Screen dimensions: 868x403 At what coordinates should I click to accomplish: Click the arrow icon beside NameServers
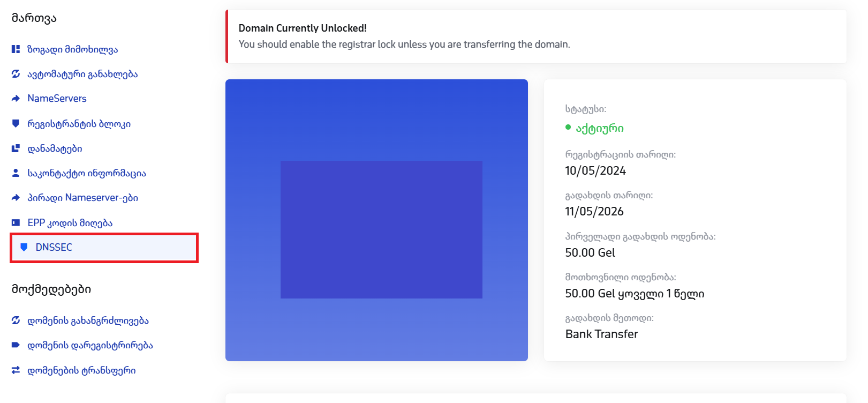click(x=16, y=99)
